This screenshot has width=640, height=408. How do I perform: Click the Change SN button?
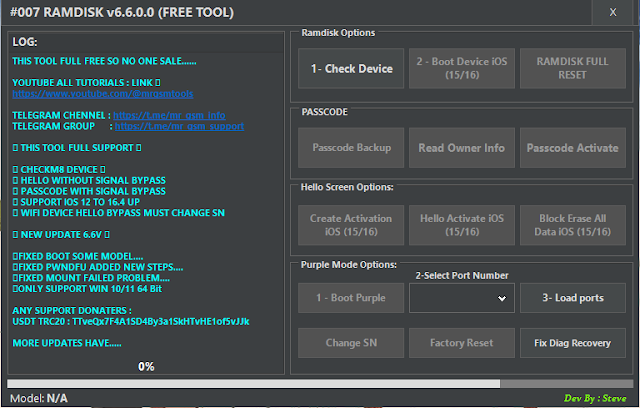(x=351, y=343)
